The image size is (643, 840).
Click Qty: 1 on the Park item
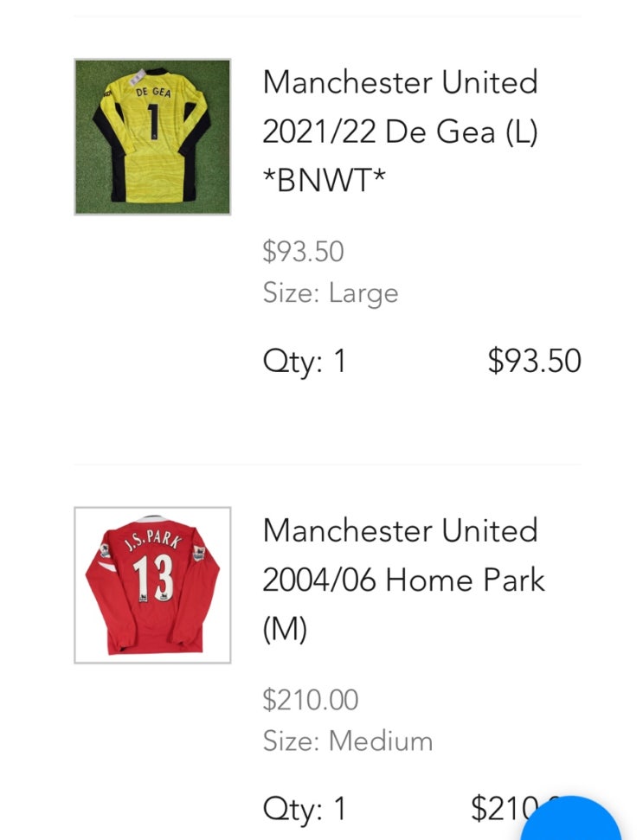pos(305,810)
